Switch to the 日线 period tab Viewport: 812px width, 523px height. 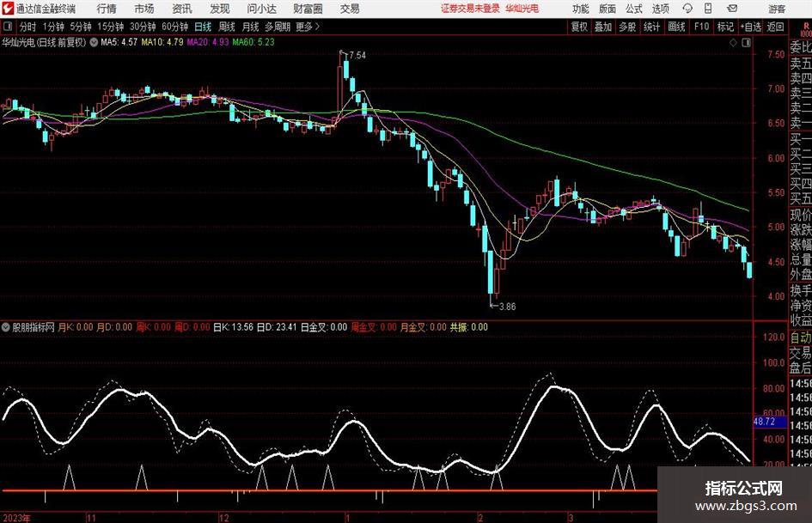pos(203,27)
